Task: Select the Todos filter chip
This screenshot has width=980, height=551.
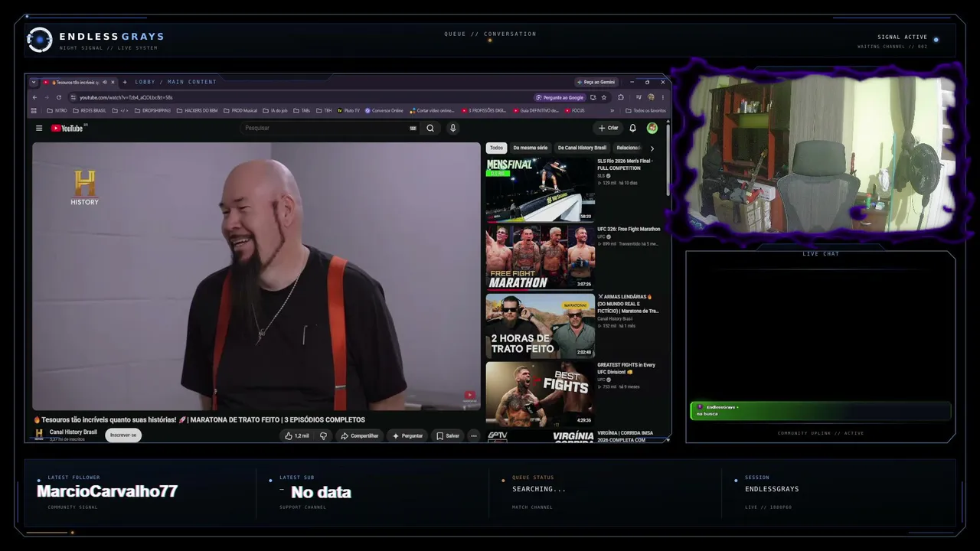Action: tap(496, 148)
